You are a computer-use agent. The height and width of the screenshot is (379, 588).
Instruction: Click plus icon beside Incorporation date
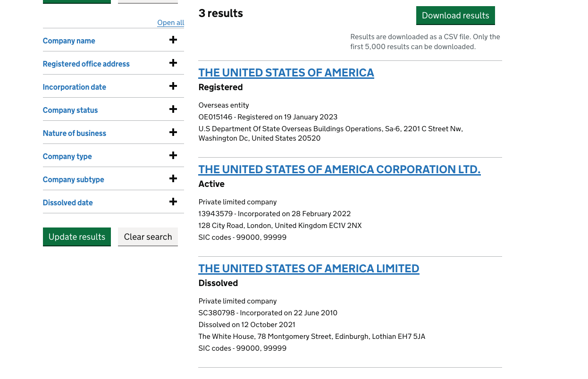click(173, 86)
